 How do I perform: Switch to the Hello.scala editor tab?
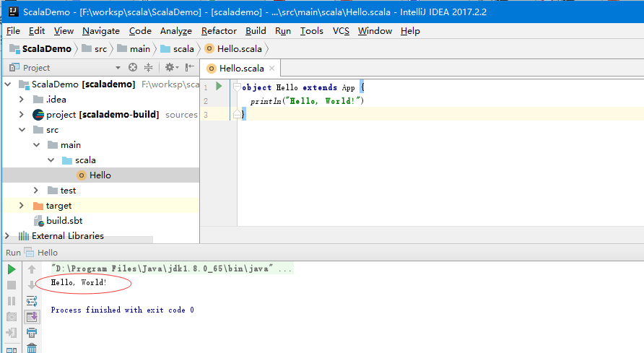coord(241,69)
